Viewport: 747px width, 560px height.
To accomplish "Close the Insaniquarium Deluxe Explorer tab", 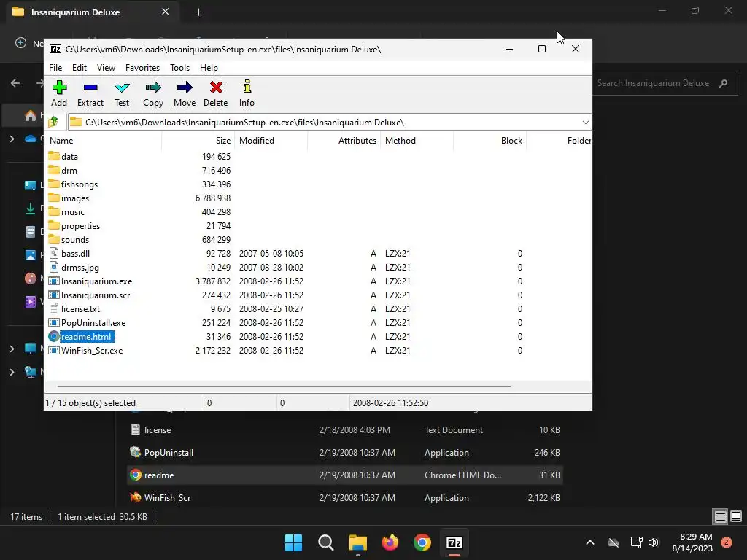I will pyautogui.click(x=165, y=12).
